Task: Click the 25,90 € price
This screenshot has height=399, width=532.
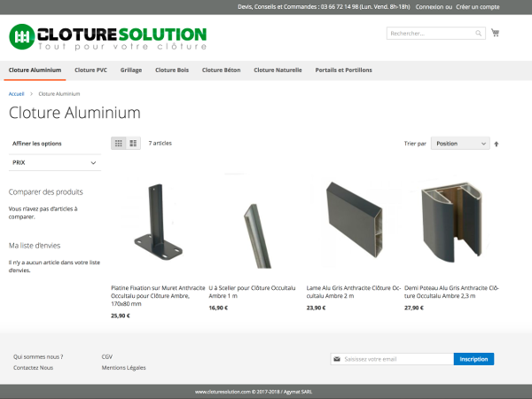Action: pyautogui.click(x=121, y=316)
